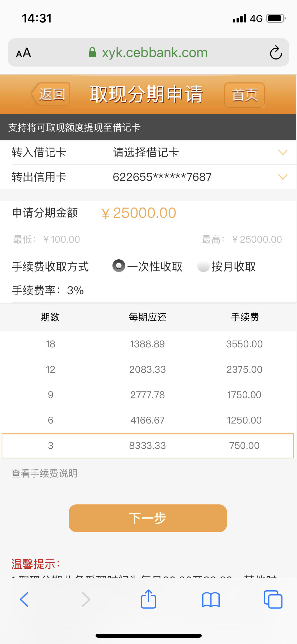Screen dimensions: 297x644
Task: Select 一次性收取 fee option
Action: (x=147, y=266)
